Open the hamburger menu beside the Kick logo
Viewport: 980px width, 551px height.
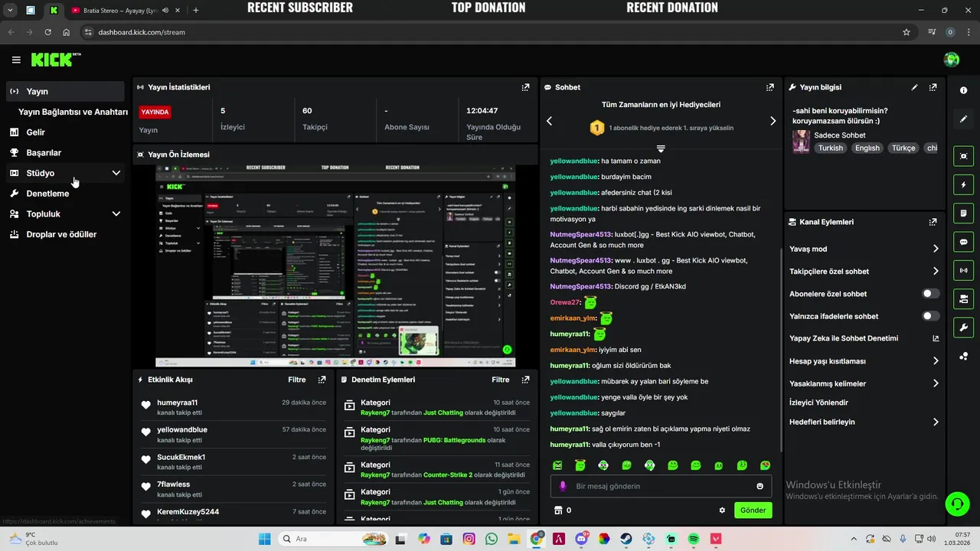16,60
